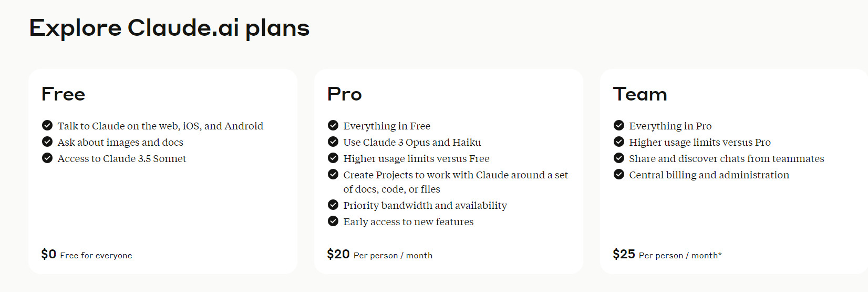
Task: Click checkmark next to 'Share and discover chats from teammates'
Action: [x=619, y=158]
